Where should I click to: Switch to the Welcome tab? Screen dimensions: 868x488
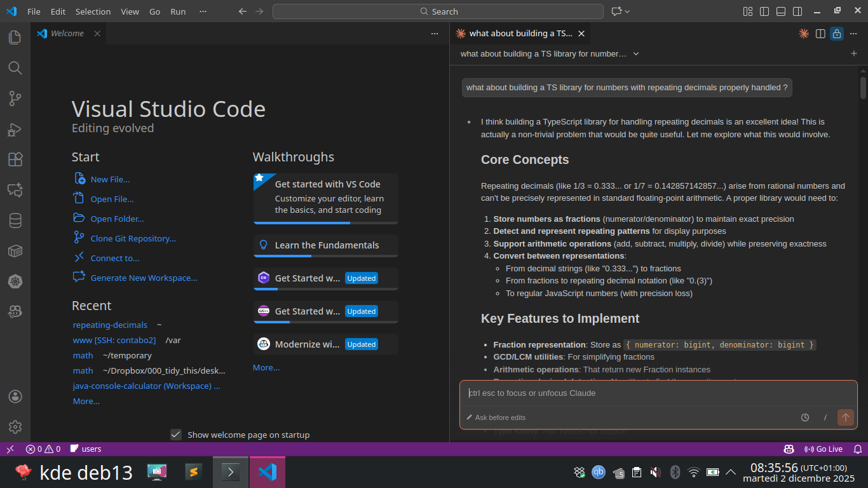click(67, 34)
